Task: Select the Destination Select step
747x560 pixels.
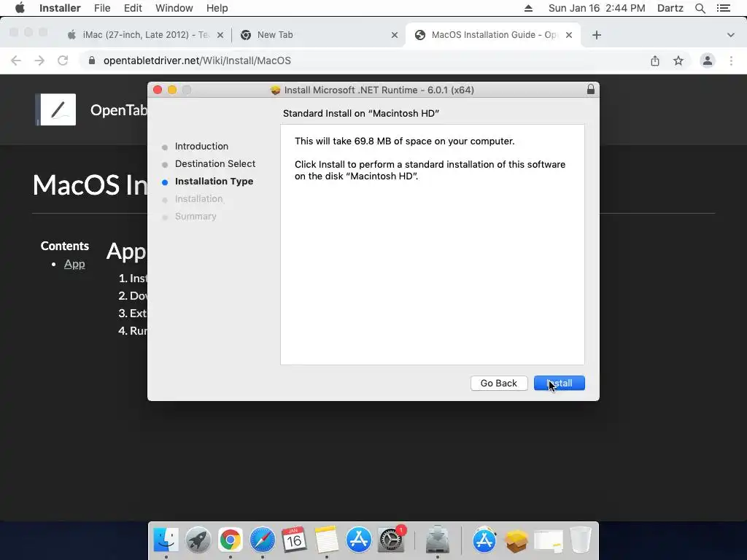Action: pos(215,164)
